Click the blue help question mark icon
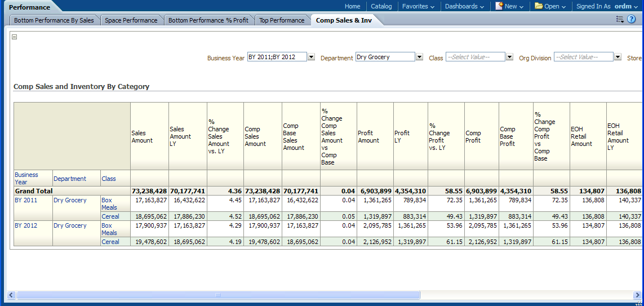 click(632, 19)
